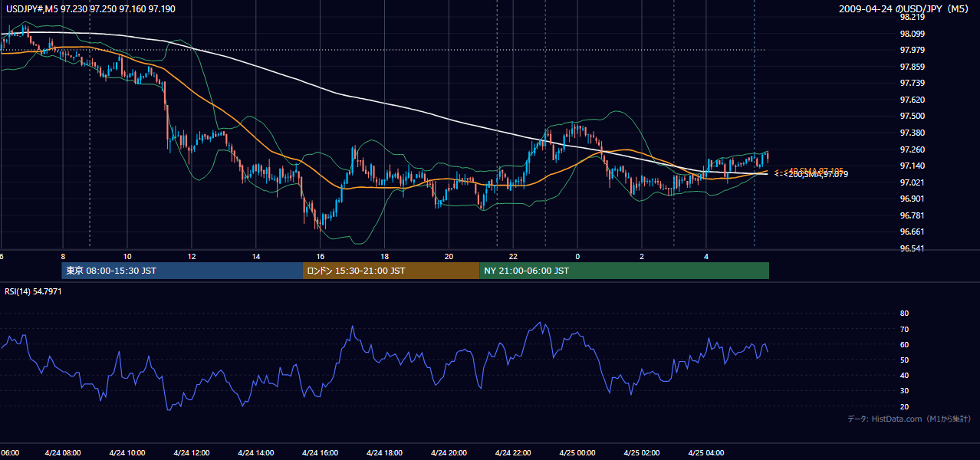Click the 96.541 price axis value
The height and width of the screenshot is (460, 980).
pos(912,248)
